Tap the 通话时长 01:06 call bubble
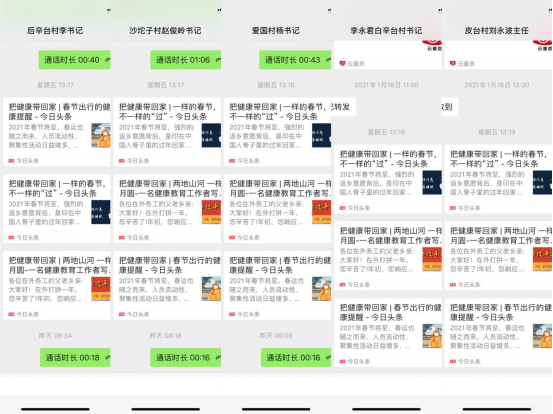 186,60
